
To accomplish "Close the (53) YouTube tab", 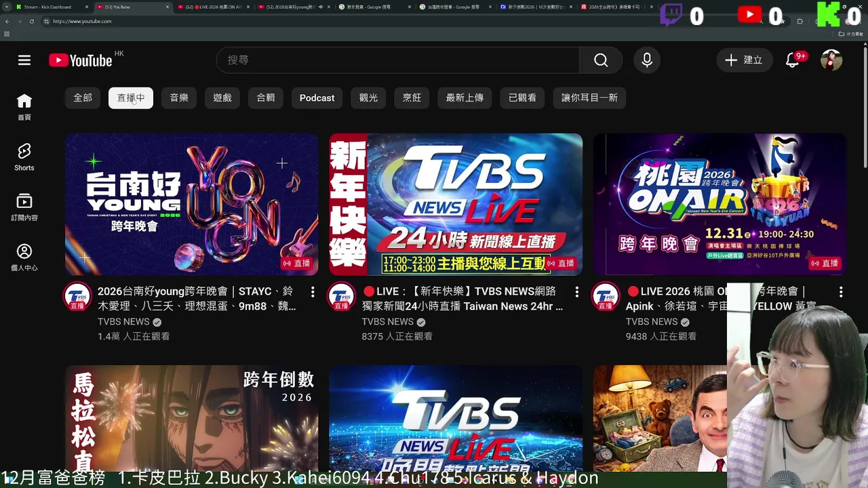I will (167, 7).
